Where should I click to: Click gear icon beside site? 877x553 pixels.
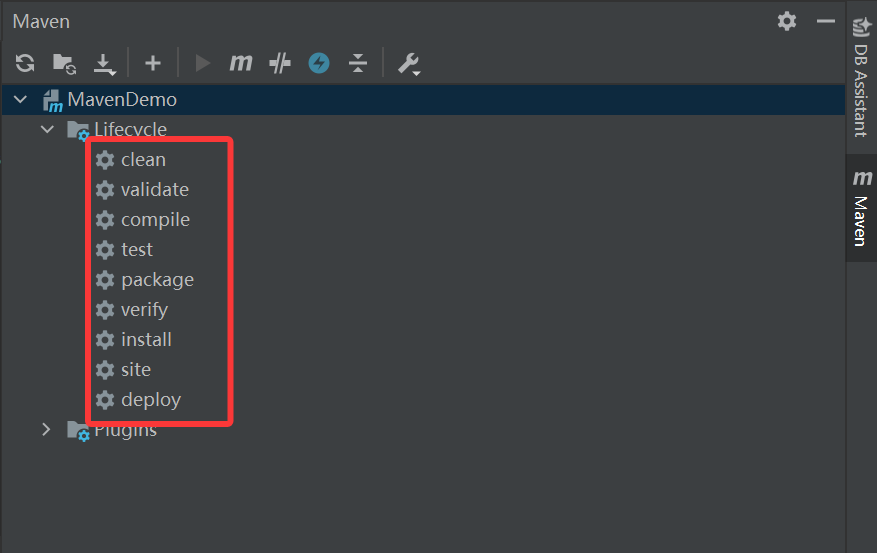pyautogui.click(x=105, y=370)
